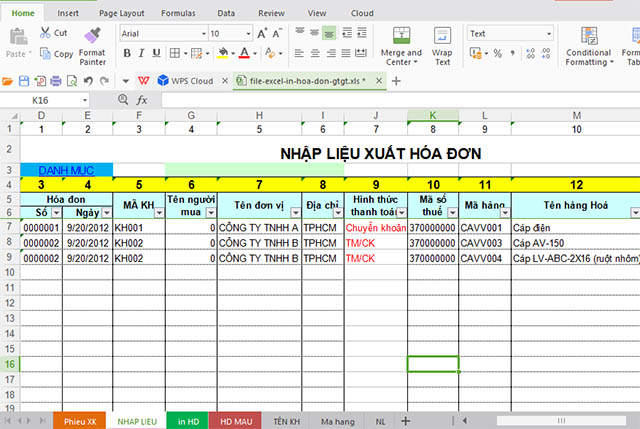640x429 pixels.
Task: Open file with folder icon
Action: point(7,81)
